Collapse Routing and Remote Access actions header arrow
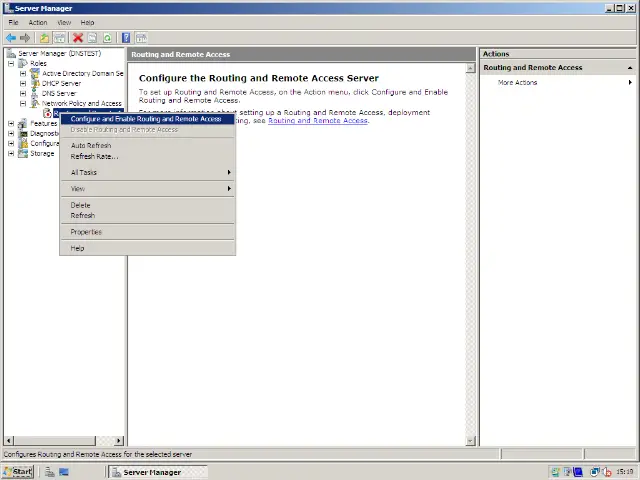This screenshot has width=640, height=480. tap(630, 68)
